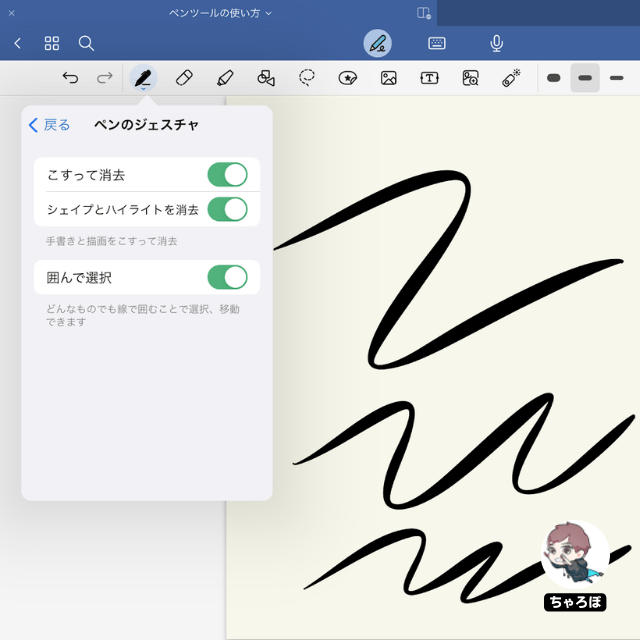Screen dimensions: 640x640
Task: Toggle シェイプとハイライトを消去 switch
Action: (227, 209)
